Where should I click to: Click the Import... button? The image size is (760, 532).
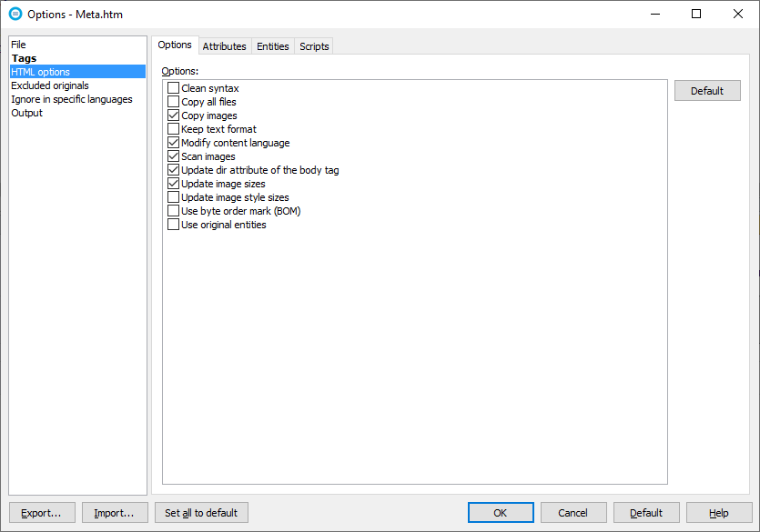(115, 513)
